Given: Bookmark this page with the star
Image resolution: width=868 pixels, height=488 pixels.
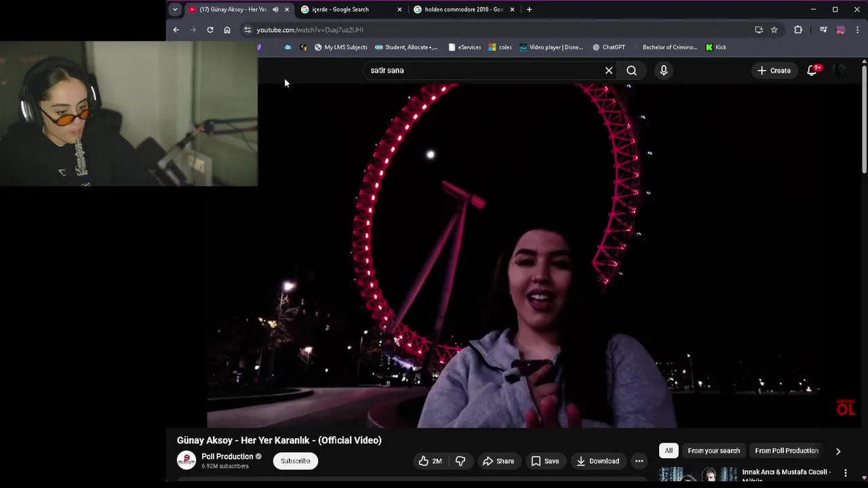Looking at the screenshot, I should [774, 30].
